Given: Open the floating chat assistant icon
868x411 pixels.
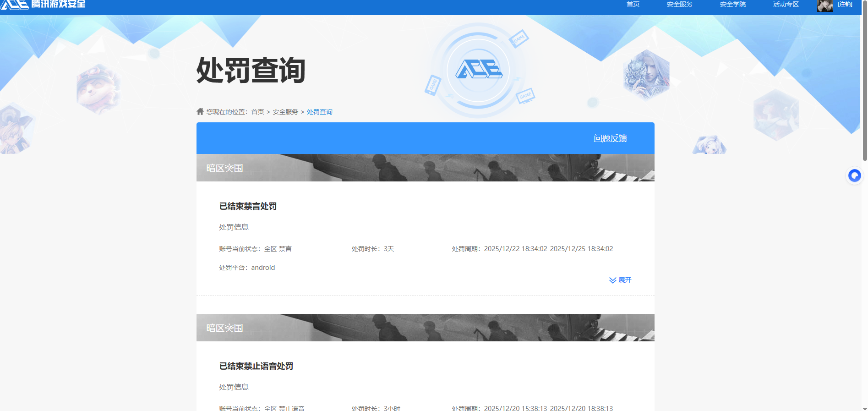Looking at the screenshot, I should click(854, 175).
